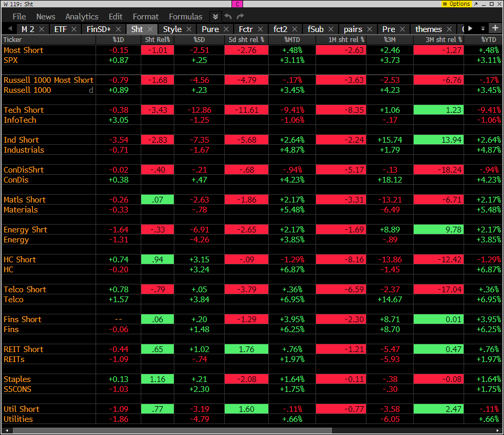Expand the double-chevron menu overflow
This screenshot has height=435, width=504.
pos(215,16)
